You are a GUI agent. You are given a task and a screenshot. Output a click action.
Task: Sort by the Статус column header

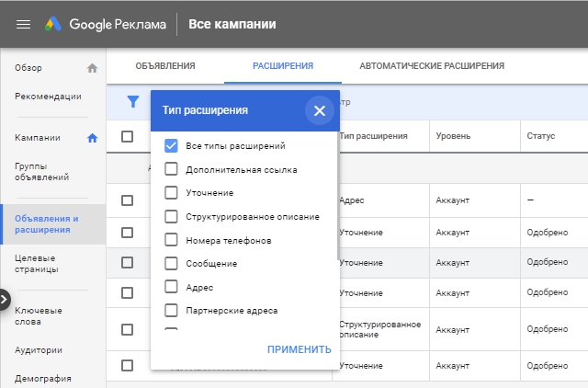(540, 136)
